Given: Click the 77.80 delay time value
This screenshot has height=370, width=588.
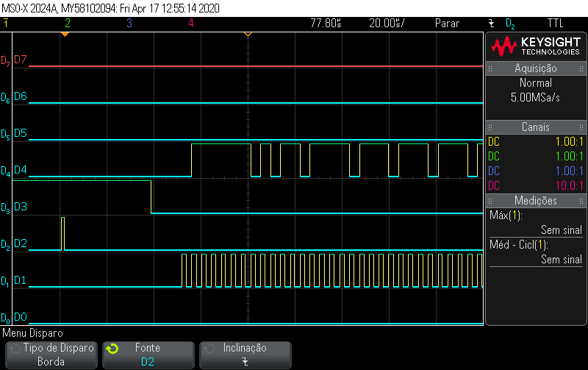Looking at the screenshot, I should click(326, 24).
